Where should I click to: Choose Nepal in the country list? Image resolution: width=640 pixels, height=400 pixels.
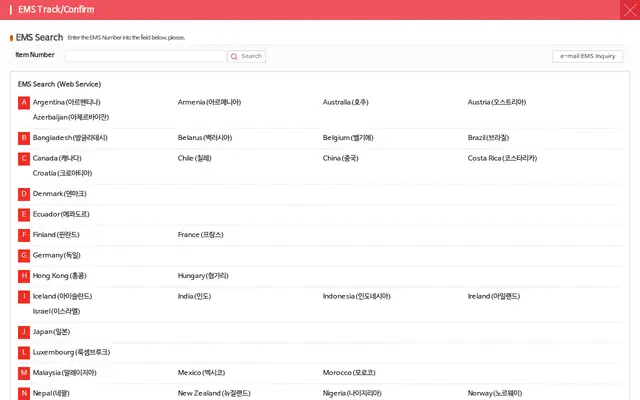point(51,393)
